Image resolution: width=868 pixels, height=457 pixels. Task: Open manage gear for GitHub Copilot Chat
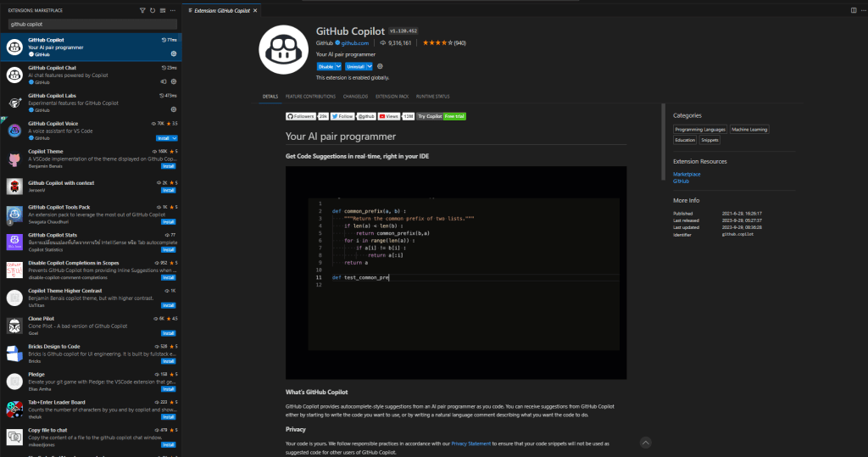click(173, 82)
